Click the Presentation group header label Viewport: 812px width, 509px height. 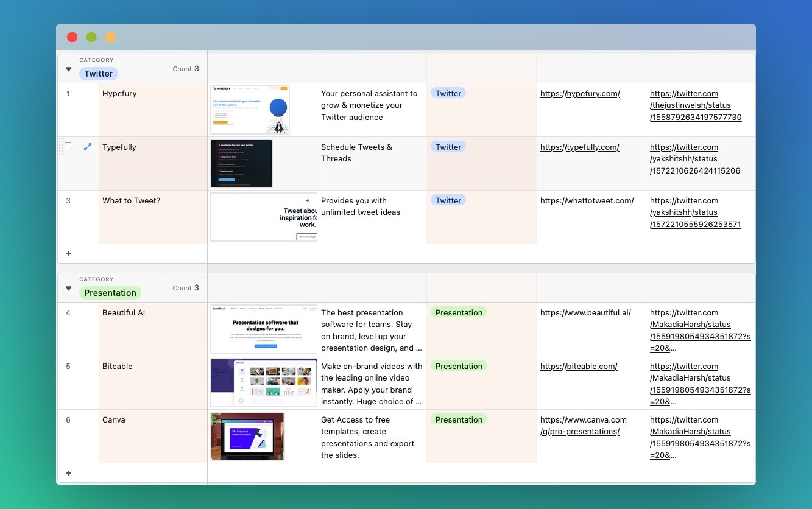coord(110,293)
